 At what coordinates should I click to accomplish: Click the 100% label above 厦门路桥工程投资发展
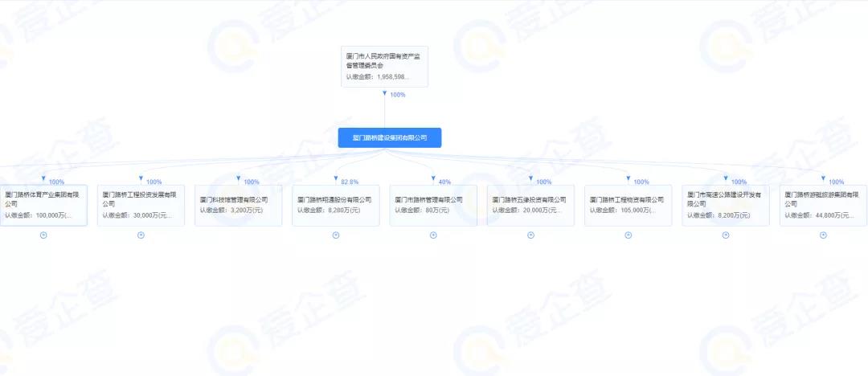[154, 182]
